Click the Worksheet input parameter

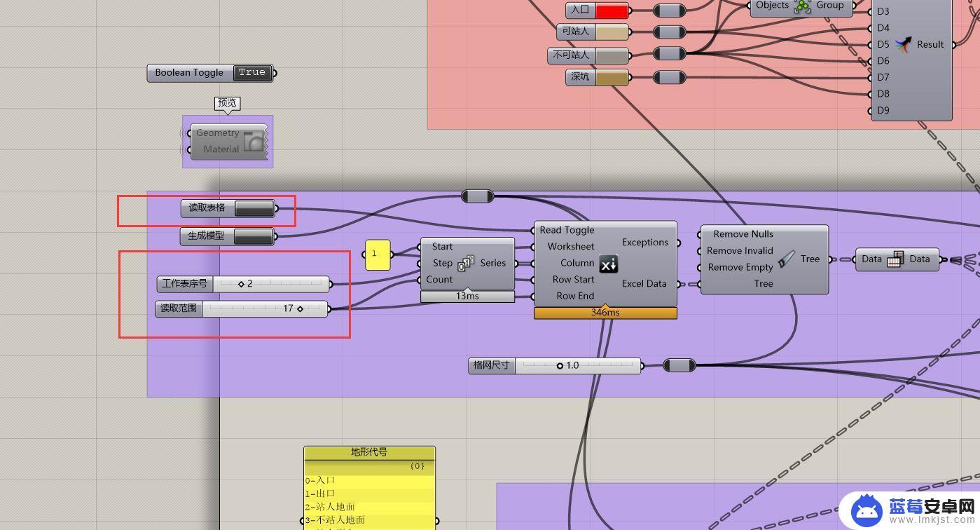tap(571, 247)
